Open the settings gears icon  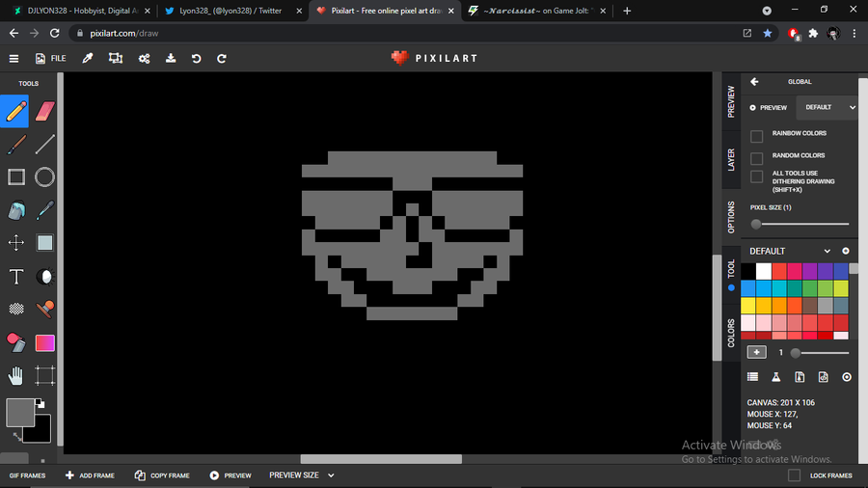click(144, 58)
